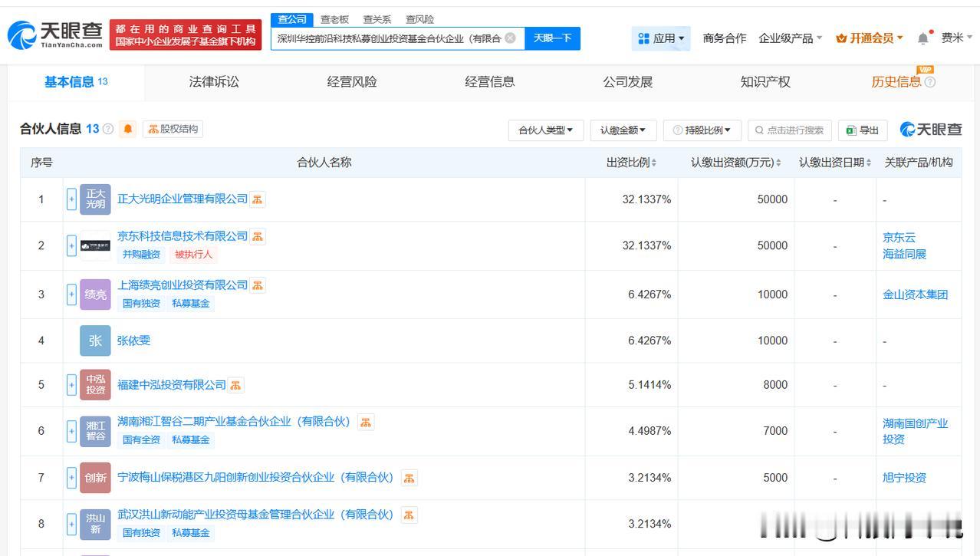Sort by 认缴出资日期 column arrows
This screenshot has width=980, height=556.
[x=868, y=163]
